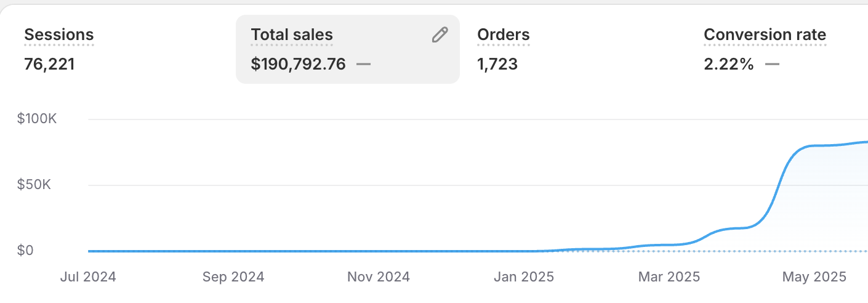Click the pencil edit icon on Total sales

(x=440, y=35)
